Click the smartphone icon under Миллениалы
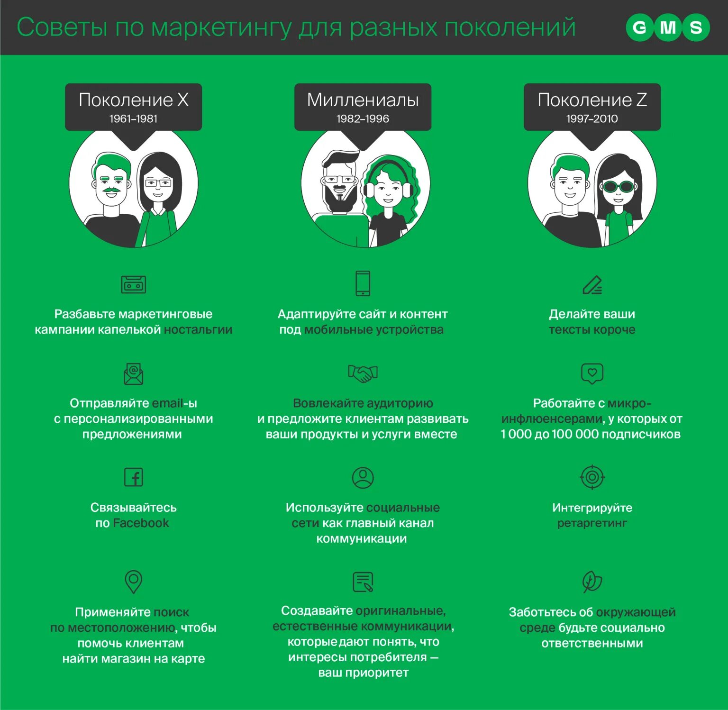The image size is (728, 710). point(363,283)
